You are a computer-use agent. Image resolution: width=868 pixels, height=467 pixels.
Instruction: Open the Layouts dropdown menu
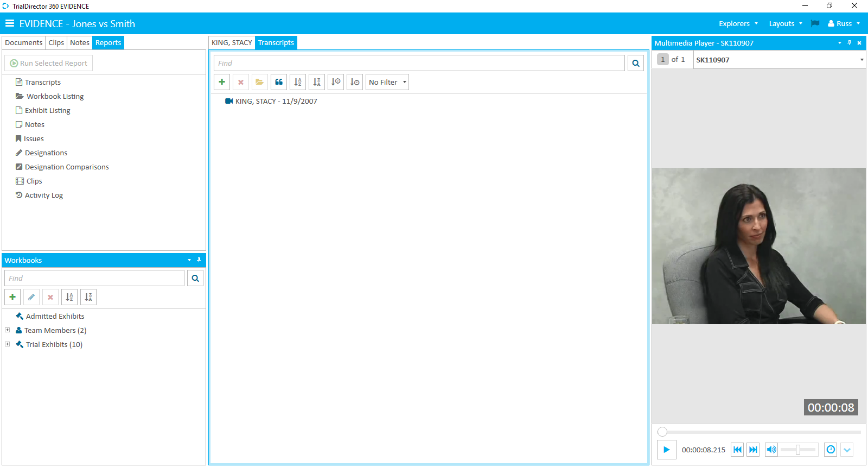pos(786,23)
